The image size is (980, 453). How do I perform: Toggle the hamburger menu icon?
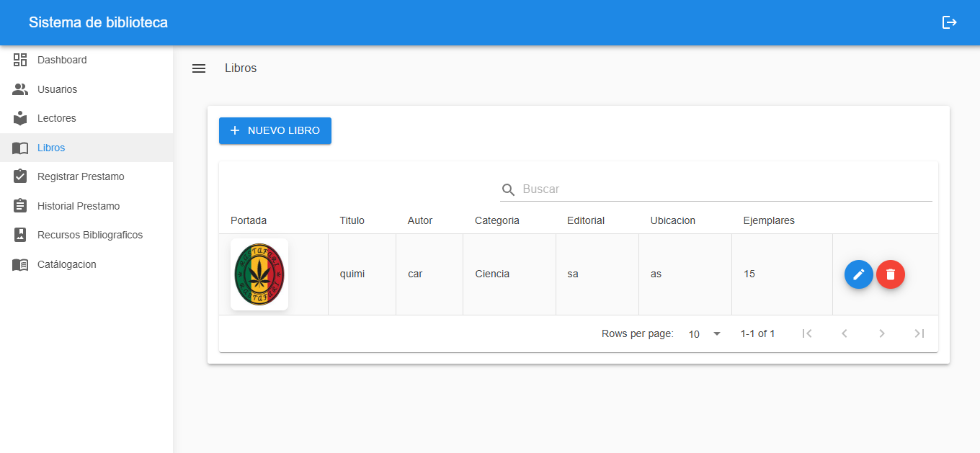tap(199, 68)
